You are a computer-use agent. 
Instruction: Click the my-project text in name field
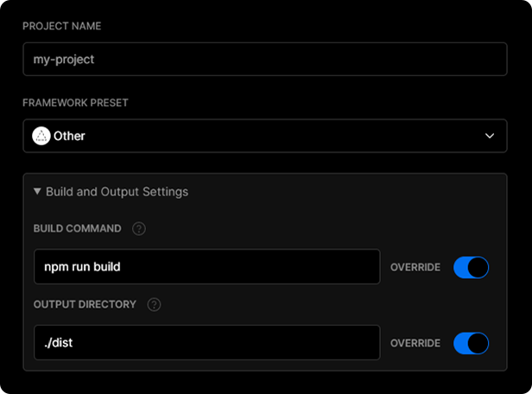(x=64, y=60)
